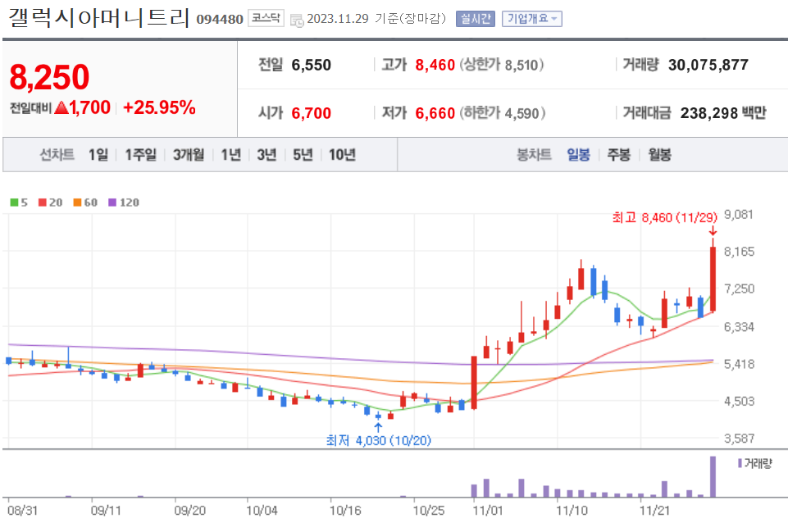The width and height of the screenshot is (788, 532).
Task: Select the 3개월 line chart tab
Action: (x=189, y=155)
